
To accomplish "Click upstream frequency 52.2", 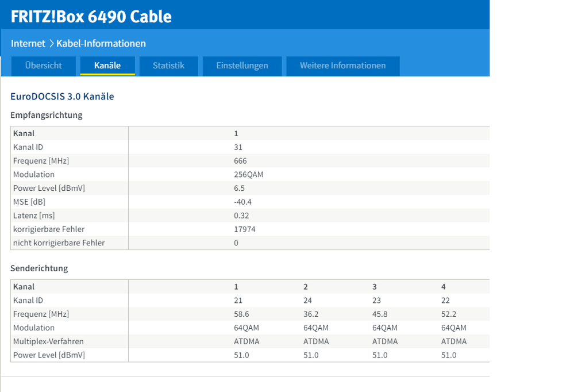I will tap(449, 314).
